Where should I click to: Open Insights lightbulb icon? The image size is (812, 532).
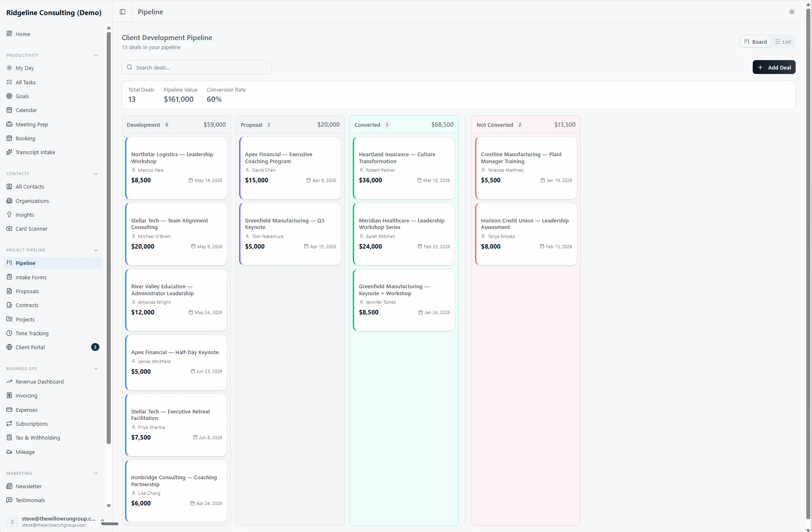tap(9, 215)
